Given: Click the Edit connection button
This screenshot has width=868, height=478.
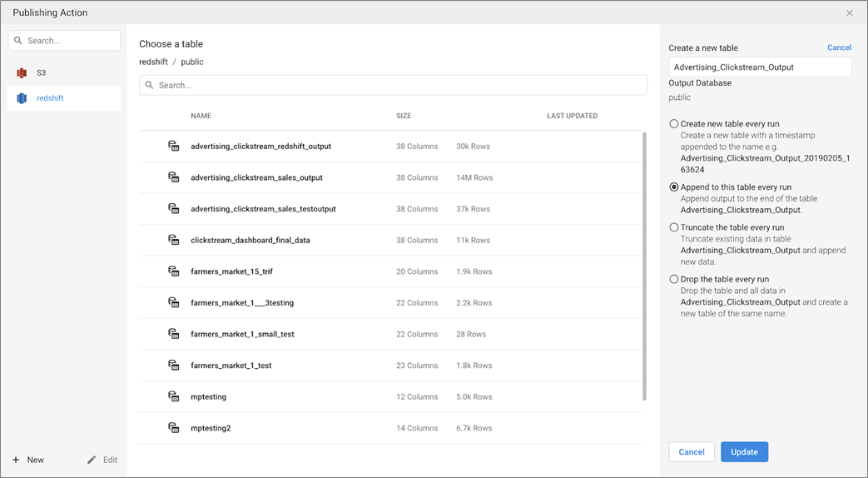Looking at the screenshot, I should pos(102,460).
